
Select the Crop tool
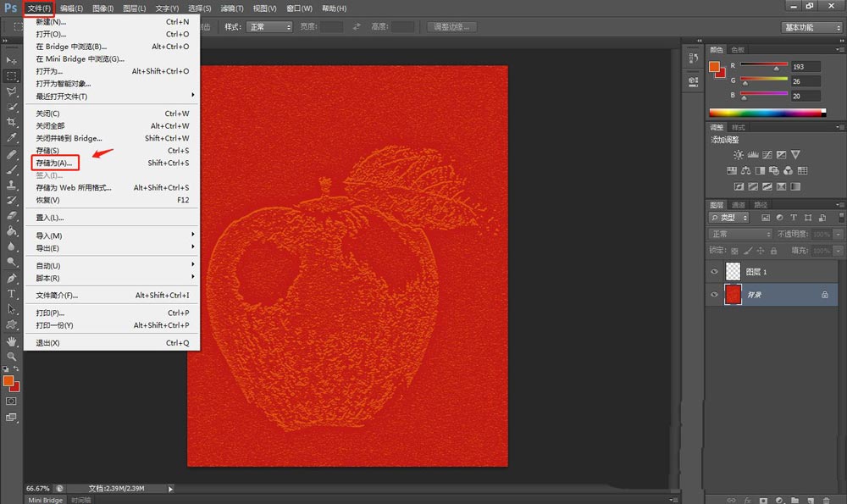pos(12,122)
